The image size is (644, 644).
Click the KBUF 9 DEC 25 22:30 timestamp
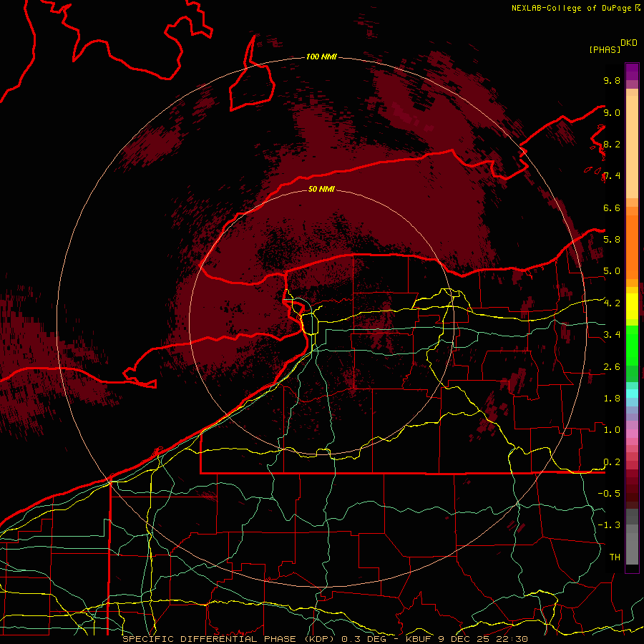(x=467, y=639)
